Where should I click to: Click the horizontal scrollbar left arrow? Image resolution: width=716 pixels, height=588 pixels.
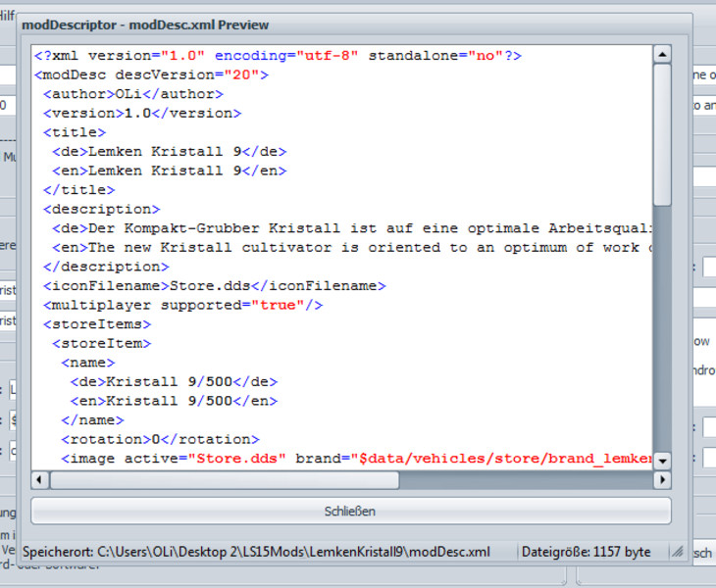[40, 480]
